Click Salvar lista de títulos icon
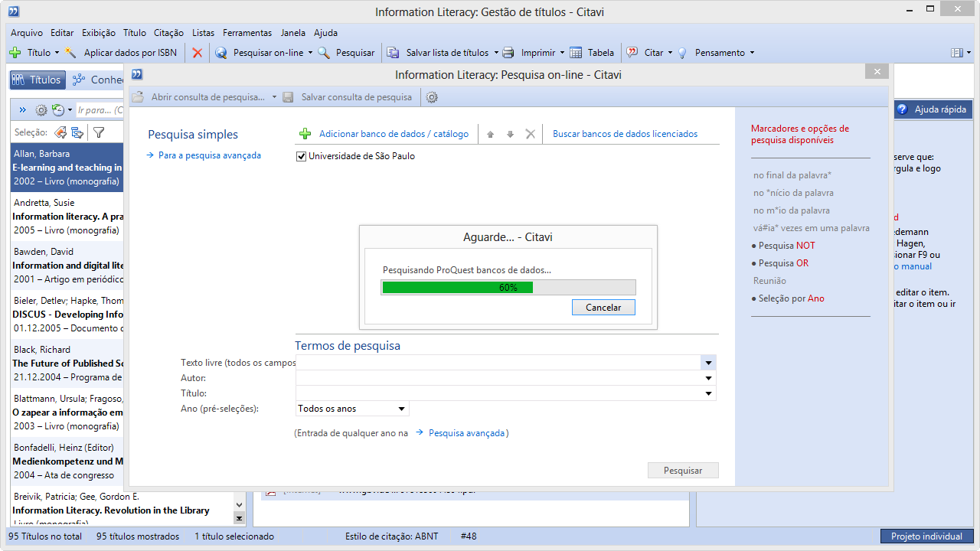The width and height of the screenshot is (980, 551). [x=393, y=53]
